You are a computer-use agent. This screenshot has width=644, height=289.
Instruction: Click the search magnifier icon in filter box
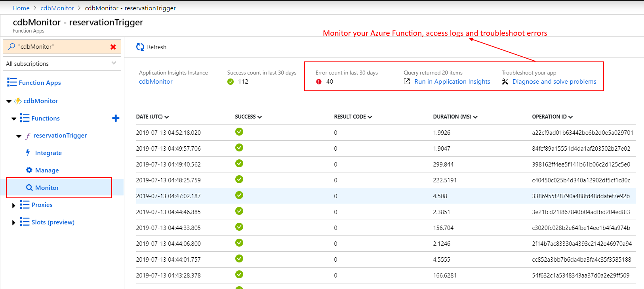click(11, 47)
